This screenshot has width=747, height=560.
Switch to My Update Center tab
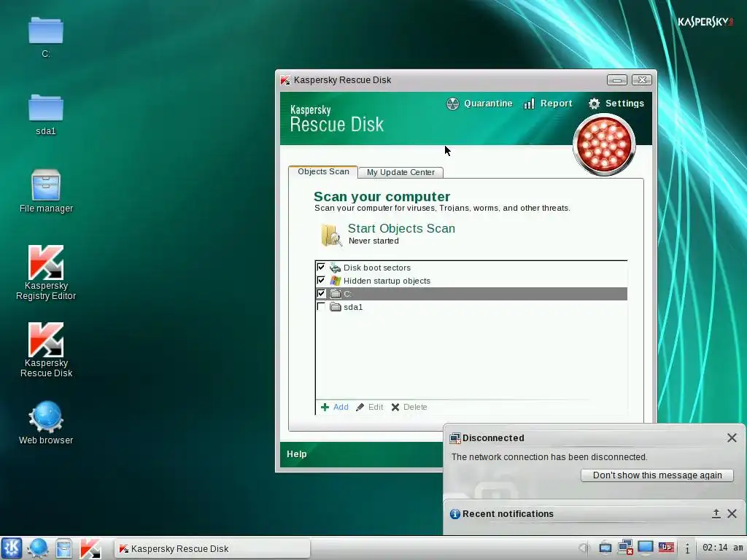[400, 172]
